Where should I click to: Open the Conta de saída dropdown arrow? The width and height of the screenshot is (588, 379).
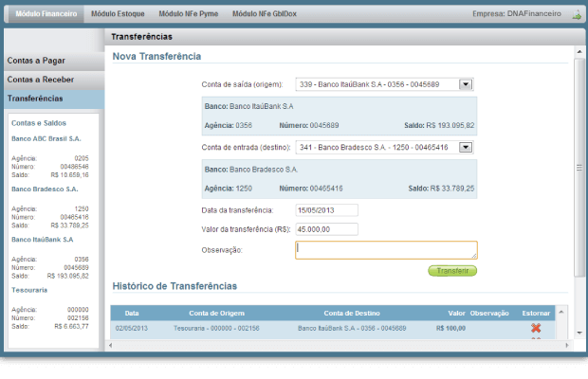click(466, 84)
